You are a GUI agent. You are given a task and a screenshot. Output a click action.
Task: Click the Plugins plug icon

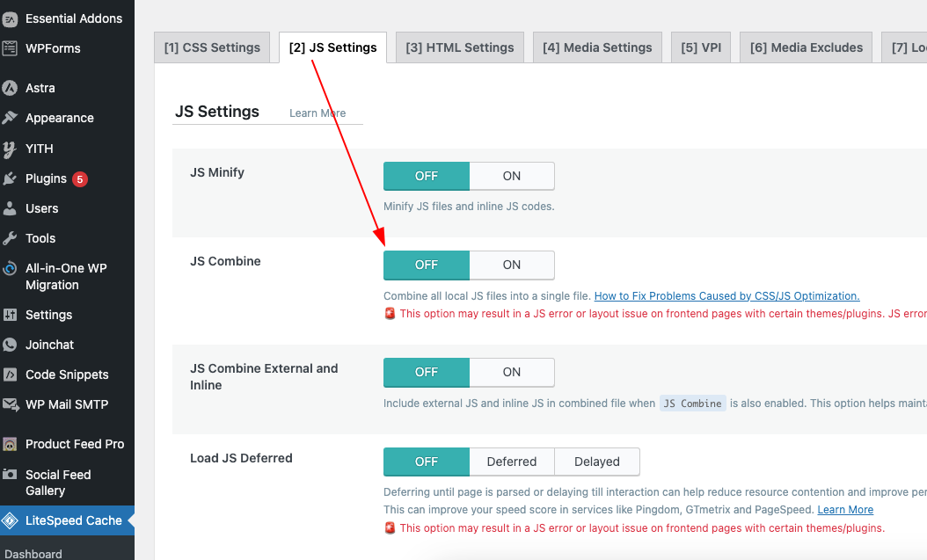pyautogui.click(x=10, y=178)
